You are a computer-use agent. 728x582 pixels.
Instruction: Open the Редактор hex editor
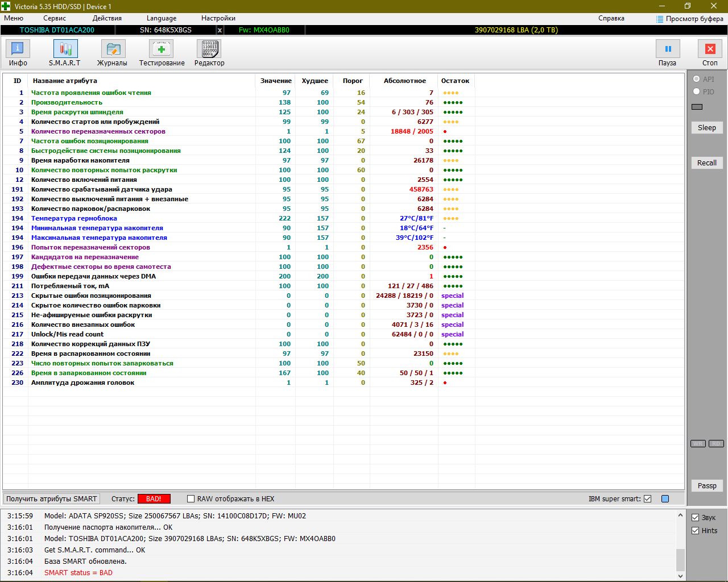tap(209, 53)
